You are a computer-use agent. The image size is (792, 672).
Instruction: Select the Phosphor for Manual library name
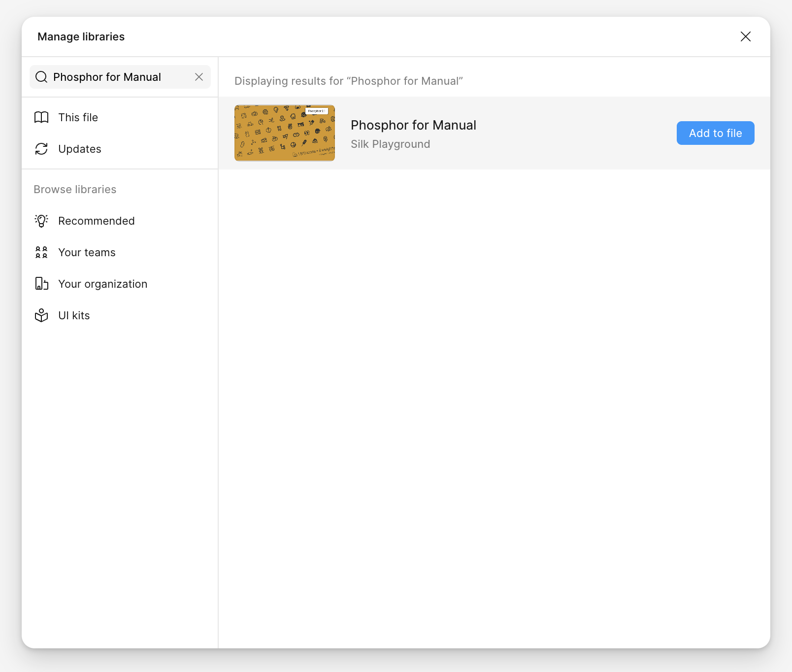click(x=413, y=125)
